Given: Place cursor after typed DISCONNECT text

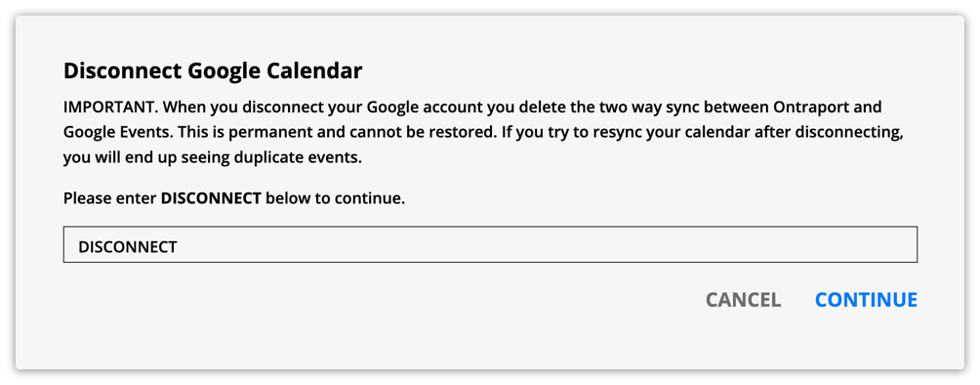Looking at the screenshot, I should coord(178,247).
